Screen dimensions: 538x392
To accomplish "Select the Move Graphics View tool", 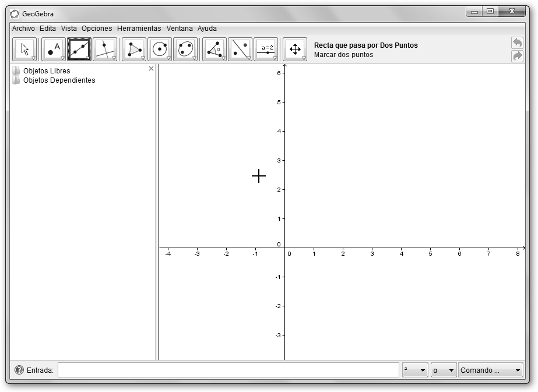I will point(295,50).
